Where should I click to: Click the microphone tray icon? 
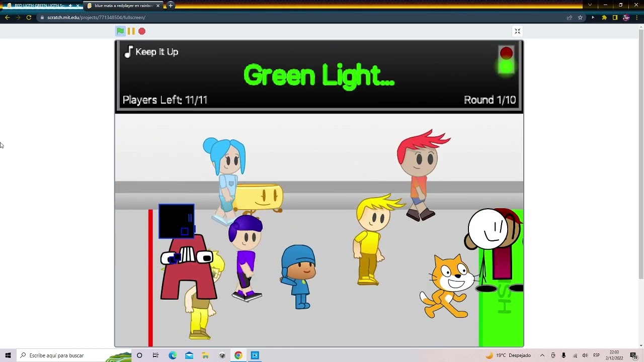click(563, 355)
